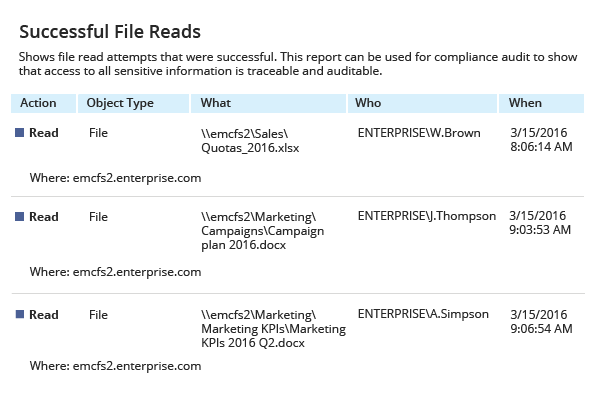Open the Quotas_2016.xlsx file path
The height and width of the screenshot is (395, 591).
pos(250,141)
